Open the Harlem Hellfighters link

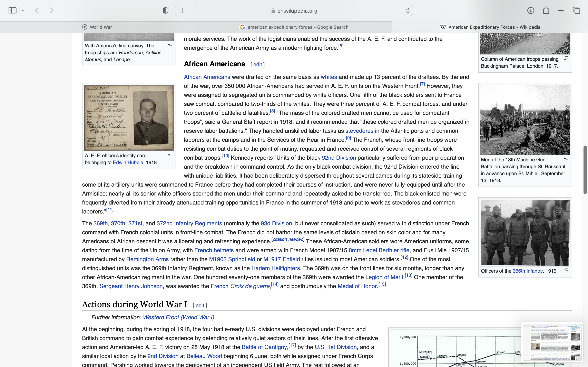coord(276,268)
